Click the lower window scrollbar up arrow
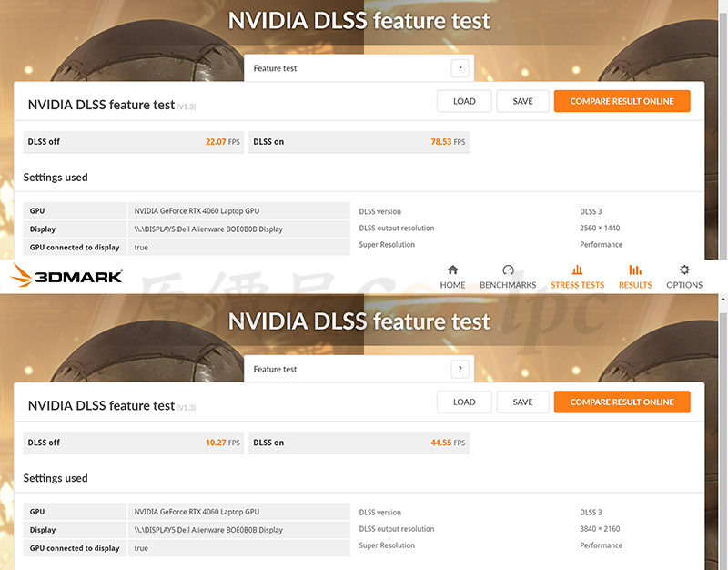 point(723,300)
